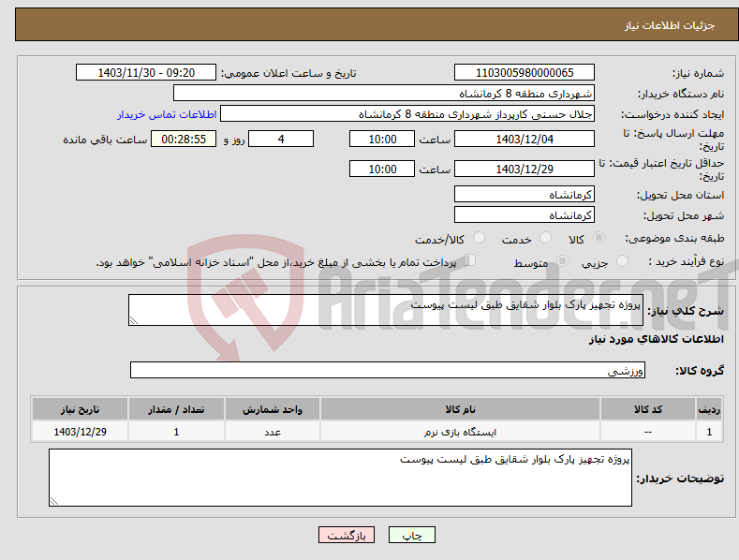739x560 pixels.
Task: Click the تاریخ نیاز column header
Action: pos(81,409)
